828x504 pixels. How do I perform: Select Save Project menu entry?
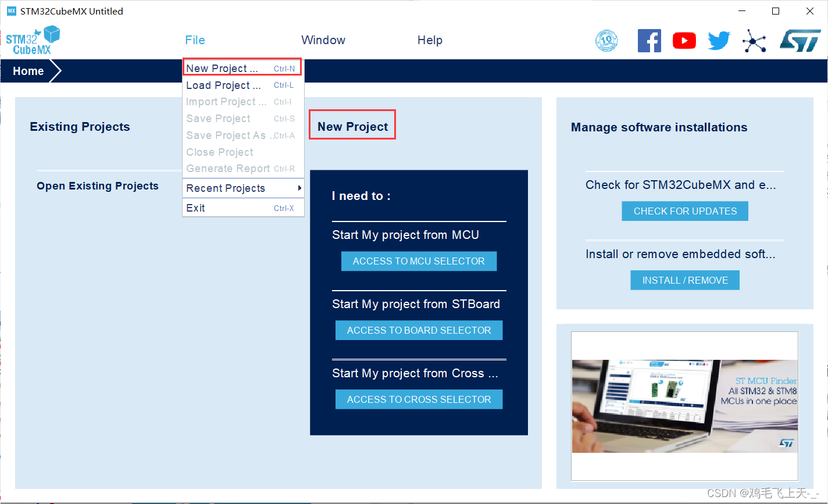click(243, 119)
